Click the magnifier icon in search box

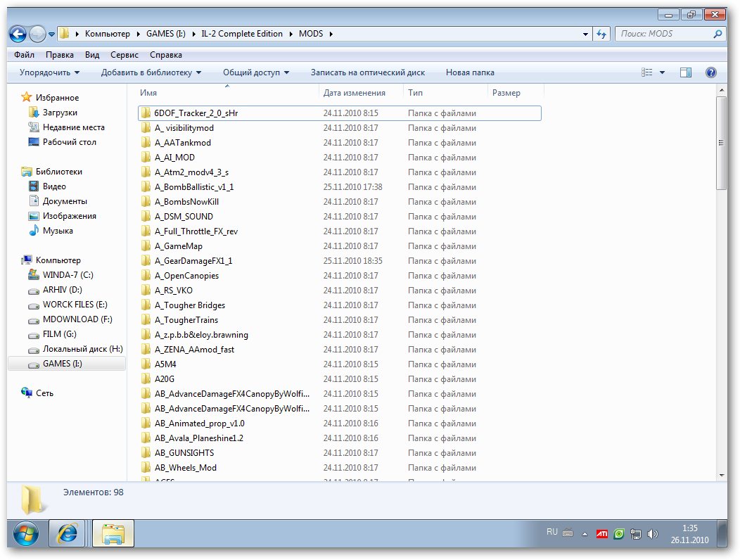[717, 34]
